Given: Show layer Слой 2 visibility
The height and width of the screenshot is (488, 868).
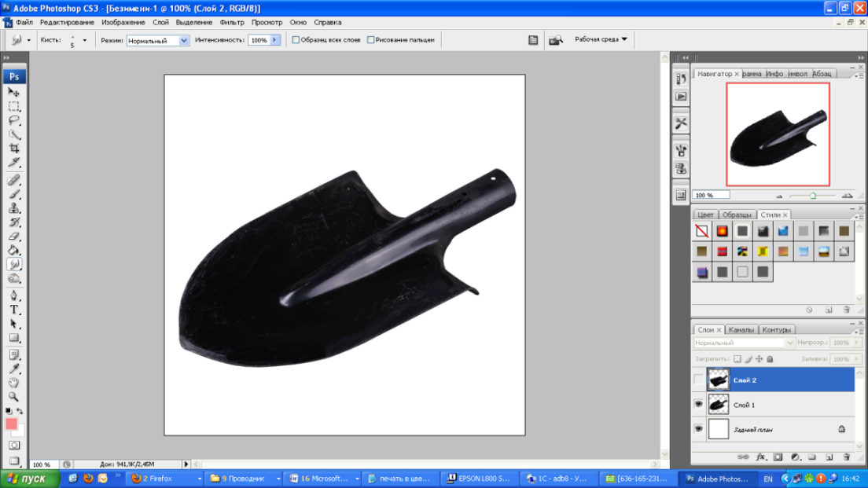Looking at the screenshot, I should pos(699,380).
